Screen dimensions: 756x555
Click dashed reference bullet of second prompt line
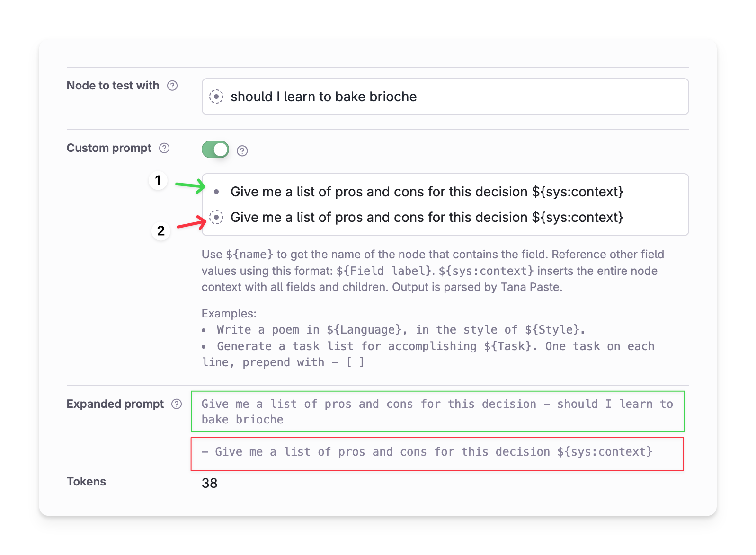coord(216,217)
